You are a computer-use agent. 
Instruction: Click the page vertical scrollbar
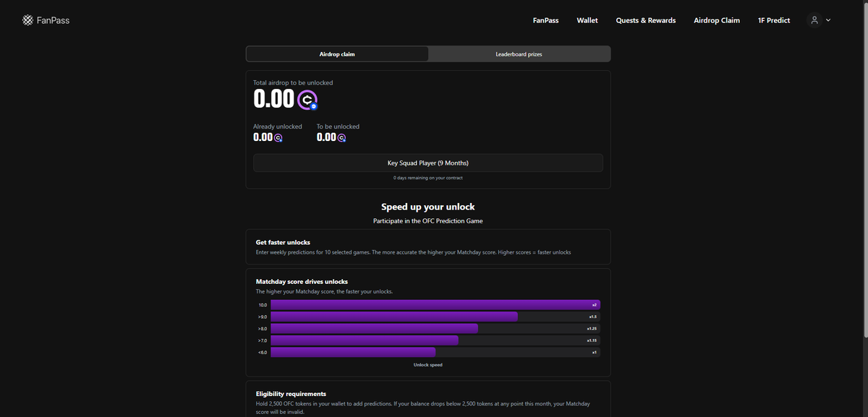(864, 170)
